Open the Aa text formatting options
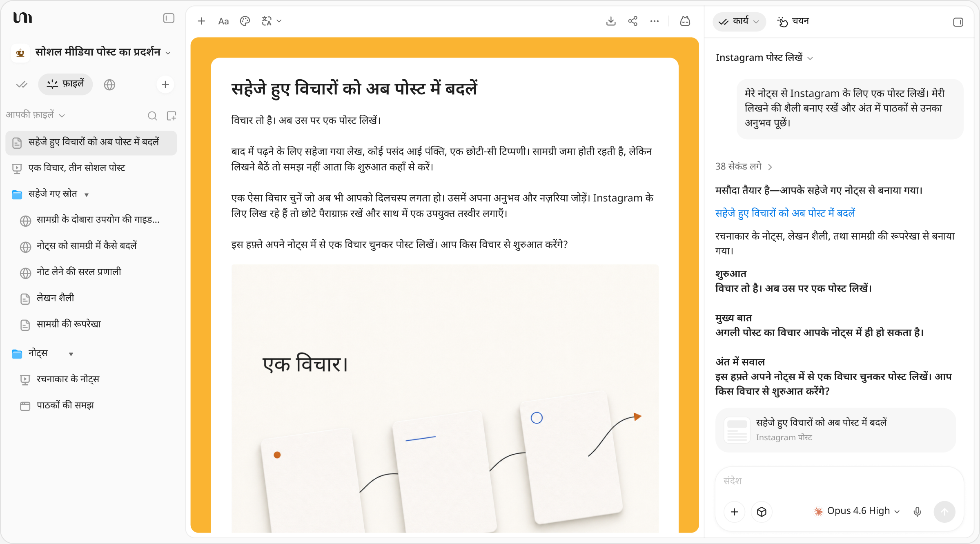Viewport: 980px width, 544px height. [x=223, y=21]
